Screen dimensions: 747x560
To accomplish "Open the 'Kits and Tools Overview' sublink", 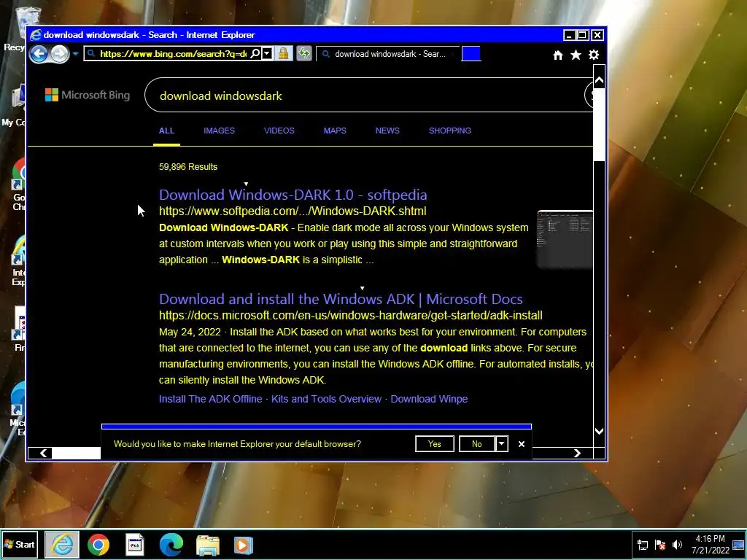I will click(326, 399).
